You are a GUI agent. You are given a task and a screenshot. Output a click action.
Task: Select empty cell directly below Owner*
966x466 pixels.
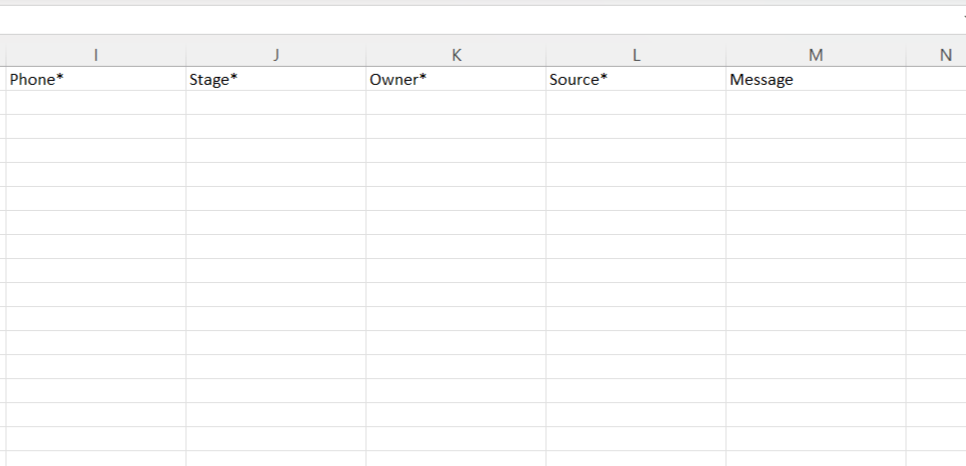pyautogui.click(x=456, y=103)
